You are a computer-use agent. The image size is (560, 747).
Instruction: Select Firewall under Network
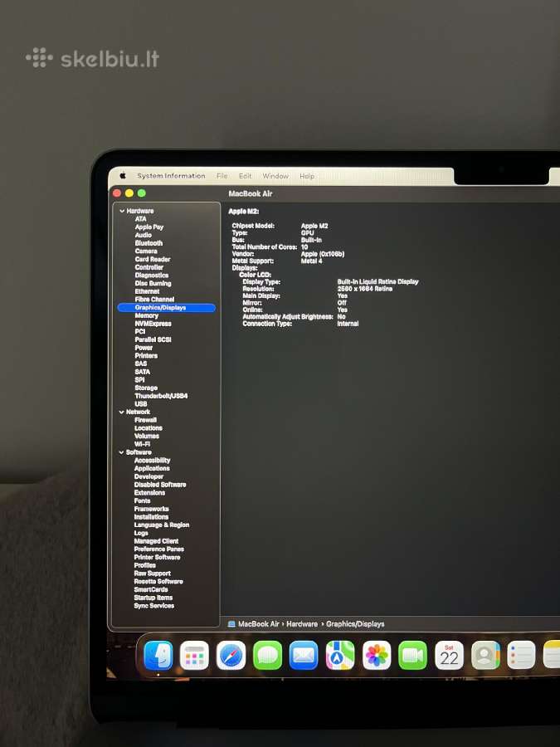pos(145,420)
